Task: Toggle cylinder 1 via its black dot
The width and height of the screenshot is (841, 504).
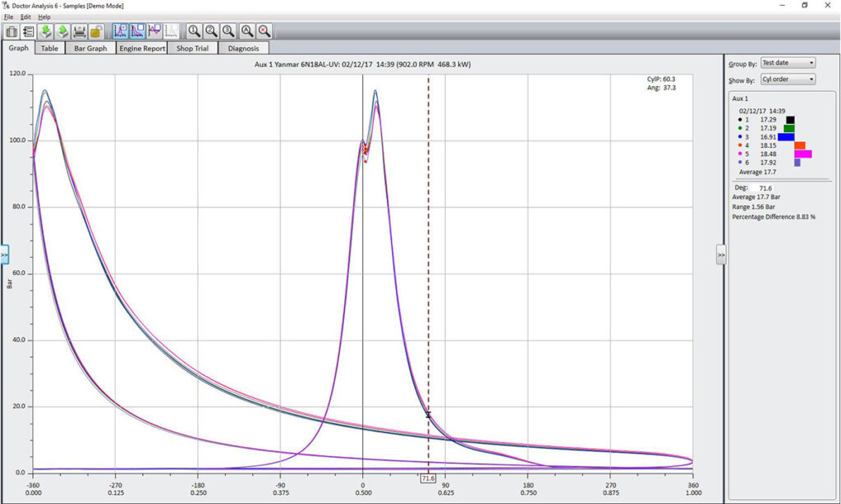Action: point(740,119)
